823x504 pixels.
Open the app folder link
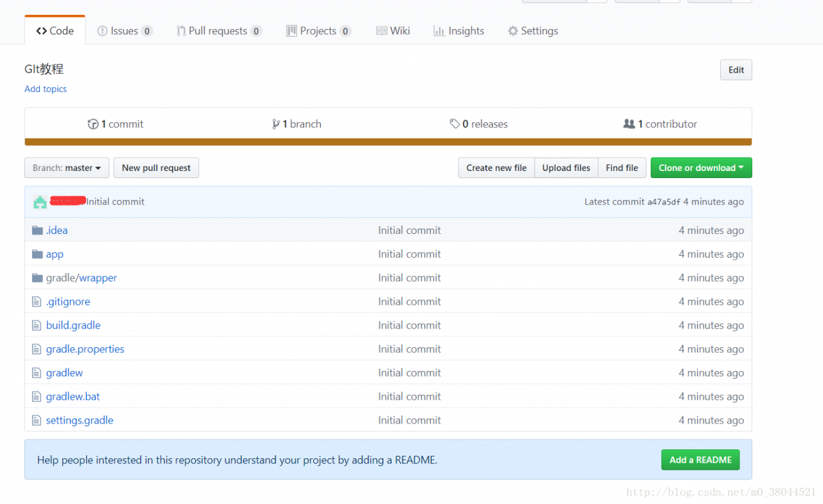coord(55,254)
